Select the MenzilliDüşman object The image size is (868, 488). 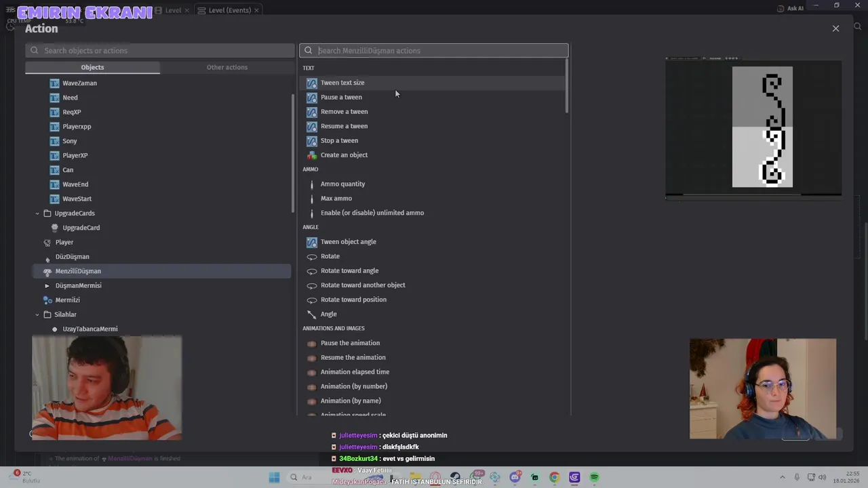161,271
